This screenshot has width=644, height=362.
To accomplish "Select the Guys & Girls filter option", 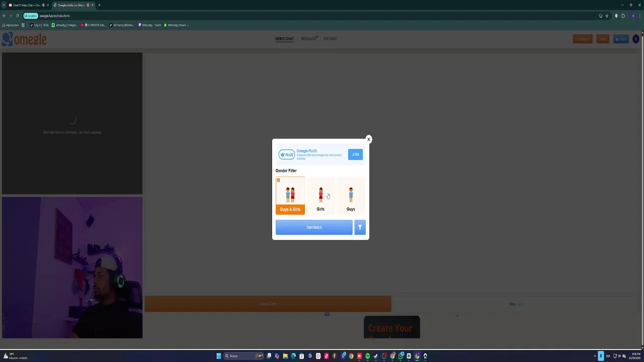I will pyautogui.click(x=290, y=196).
